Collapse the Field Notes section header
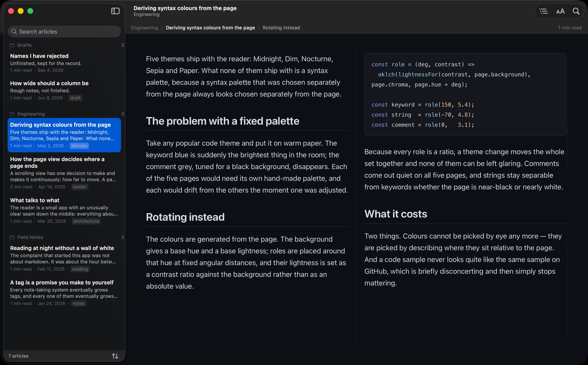 click(x=64, y=237)
